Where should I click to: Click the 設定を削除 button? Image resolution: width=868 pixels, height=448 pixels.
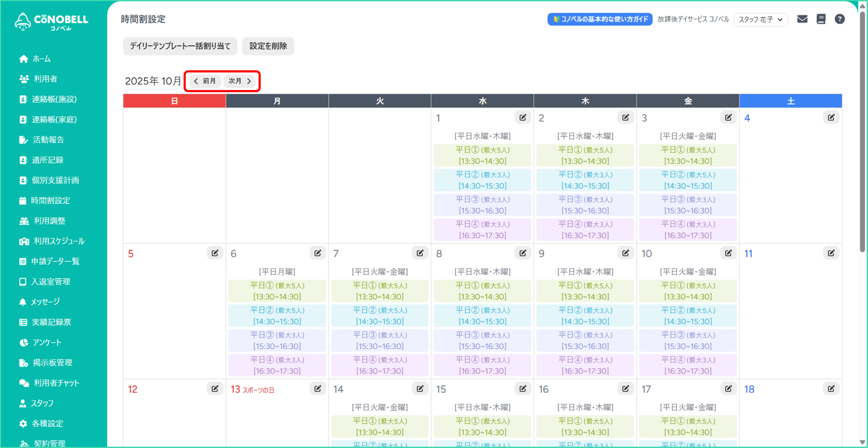click(268, 46)
